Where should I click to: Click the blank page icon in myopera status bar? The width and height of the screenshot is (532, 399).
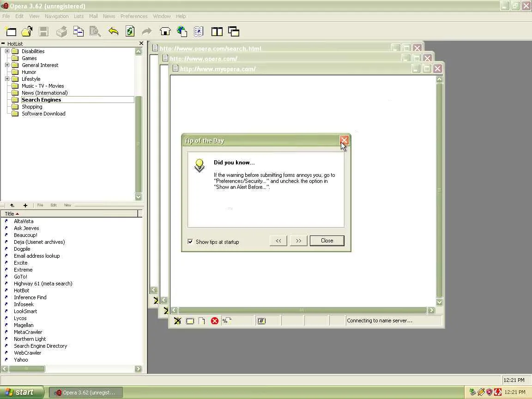201,320
